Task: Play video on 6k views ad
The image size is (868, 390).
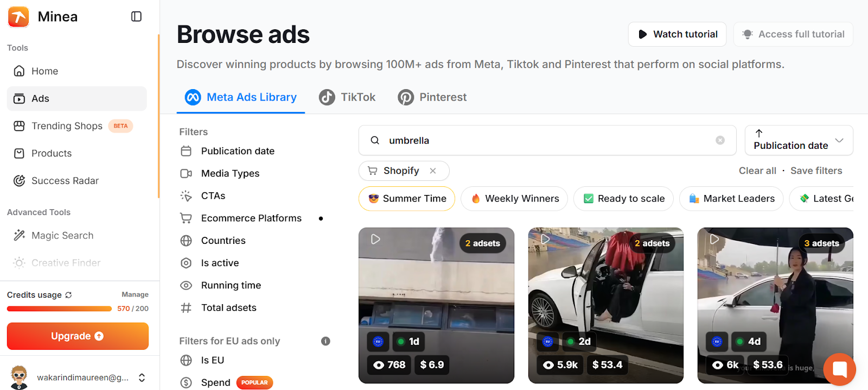Action: point(714,239)
